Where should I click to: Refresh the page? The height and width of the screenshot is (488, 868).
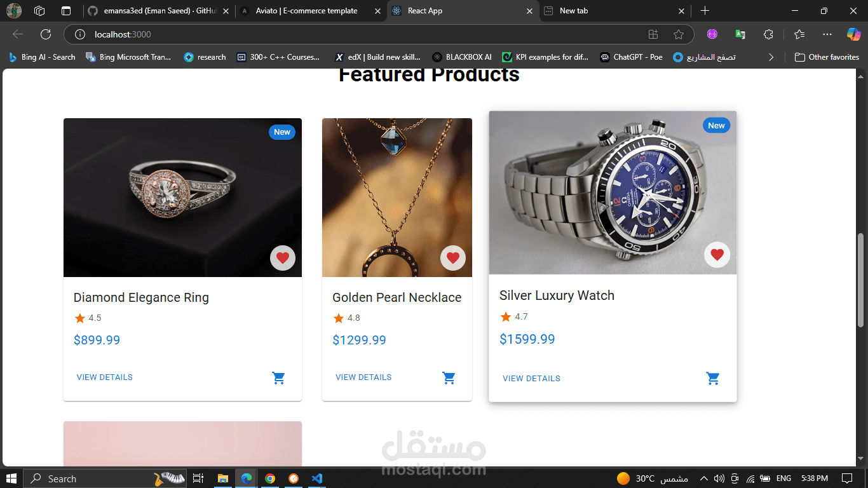[x=46, y=34]
